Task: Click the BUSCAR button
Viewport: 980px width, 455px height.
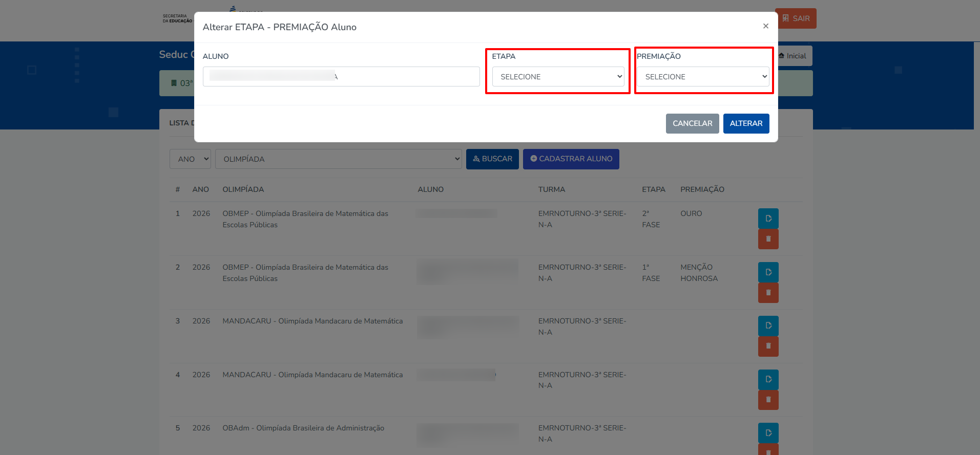Action: click(492, 159)
